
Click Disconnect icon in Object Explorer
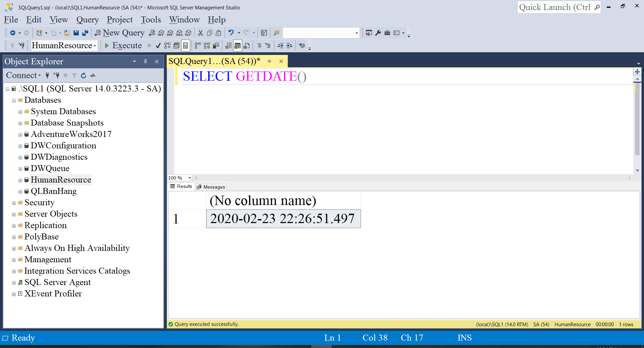pyautogui.click(x=56, y=76)
